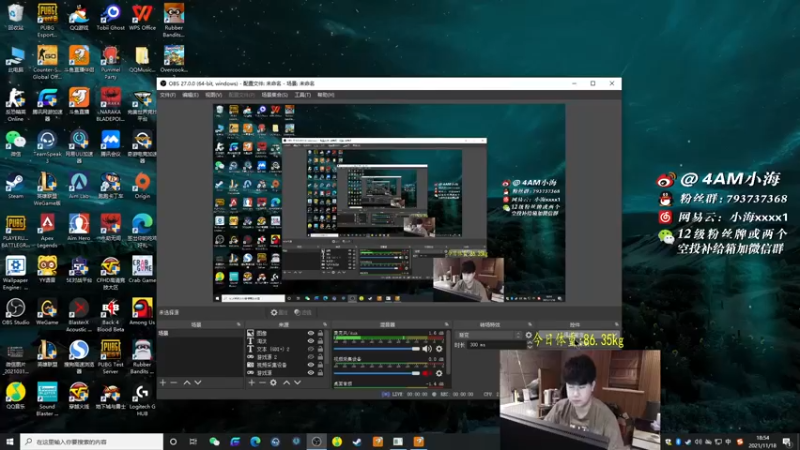Open OBS Studio desktop shortcut

point(15,312)
